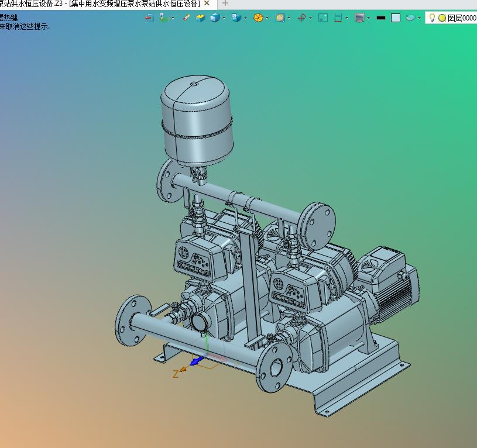477x448 pixels.
Task: Click the layer stack icon
Action: click(410, 18)
